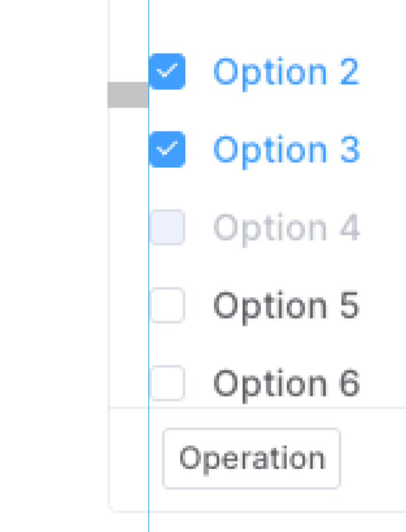Click the disabled Option 4 checkbox
Screen dimensions: 406x532
pos(167,228)
